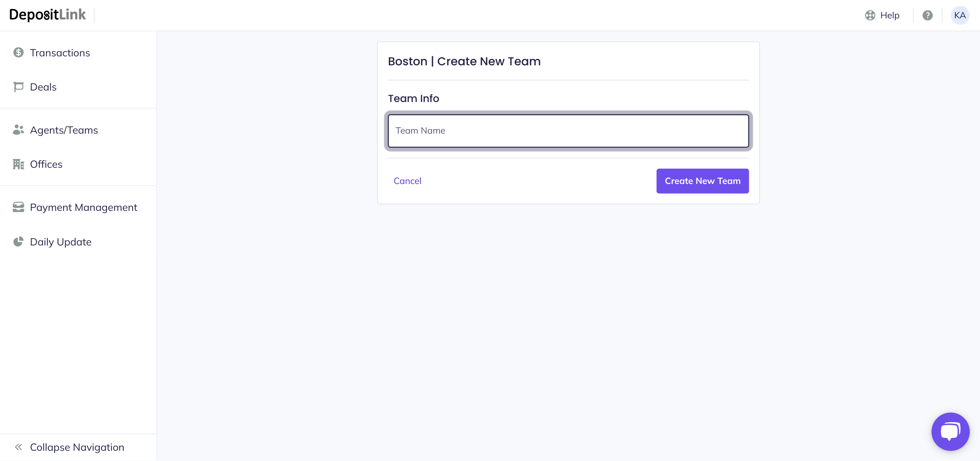Click the Cancel link
Screen dimensions: 980x461
tap(407, 181)
